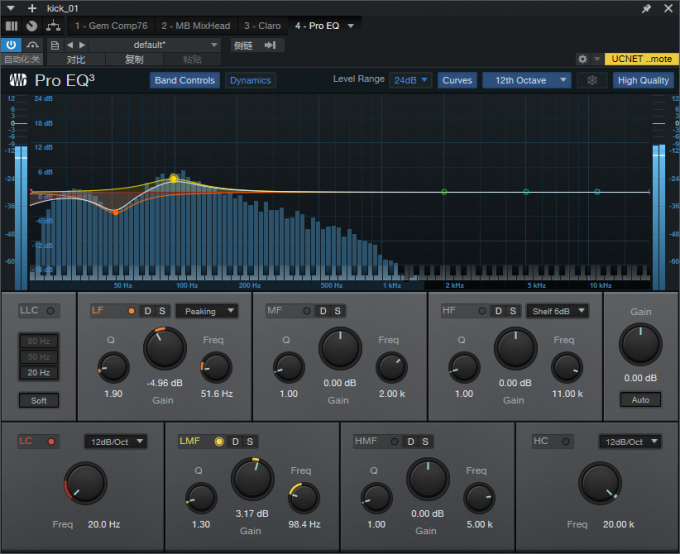Switch to the 3 - Claro tab
The image size is (680, 554).
(x=262, y=24)
